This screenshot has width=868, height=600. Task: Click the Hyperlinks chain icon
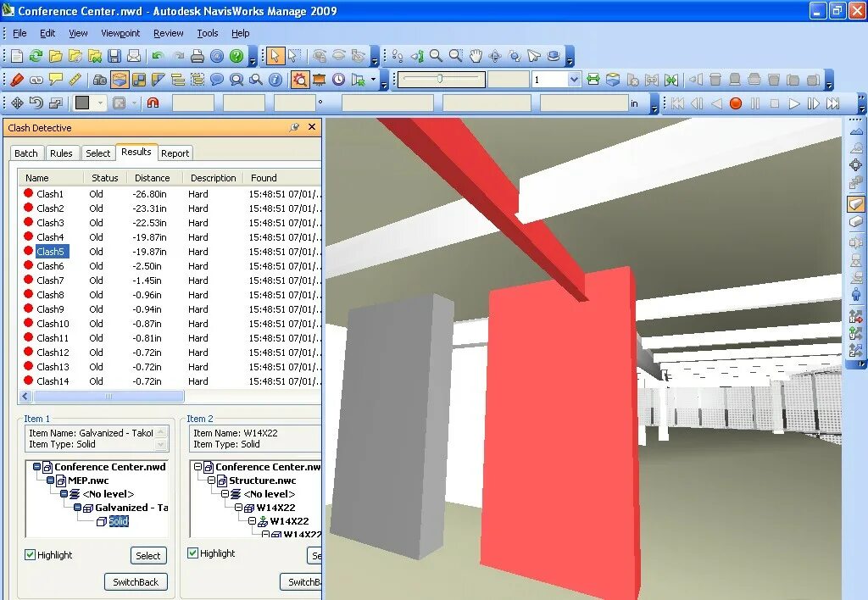[x=36, y=80]
